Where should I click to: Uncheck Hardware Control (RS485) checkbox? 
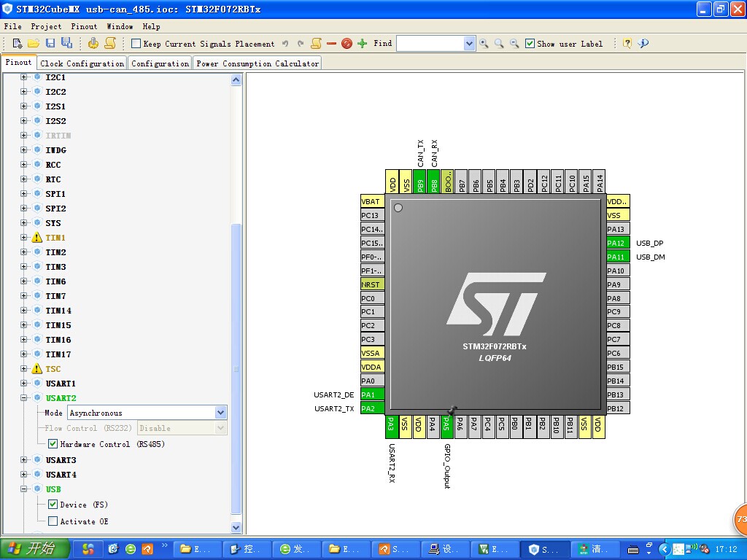click(x=53, y=444)
